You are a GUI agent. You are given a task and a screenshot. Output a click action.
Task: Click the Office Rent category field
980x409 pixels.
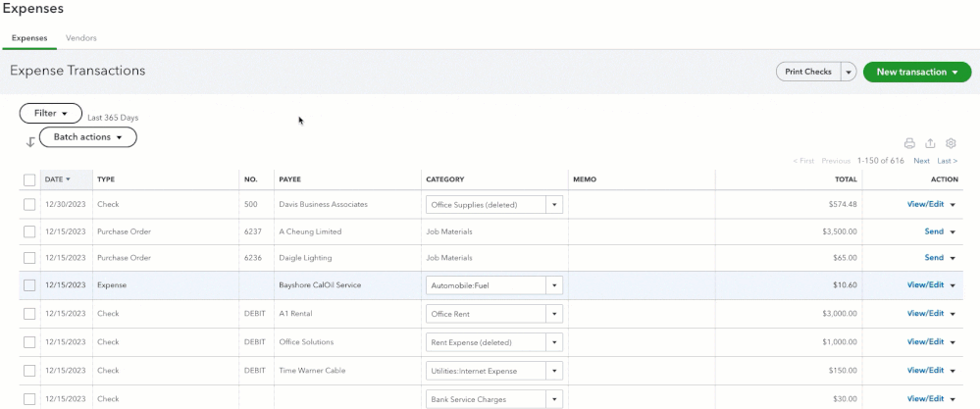tap(486, 314)
